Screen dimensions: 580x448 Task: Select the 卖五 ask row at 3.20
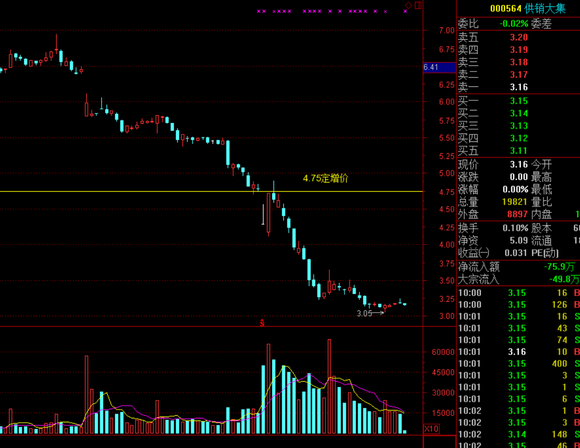coord(518,37)
